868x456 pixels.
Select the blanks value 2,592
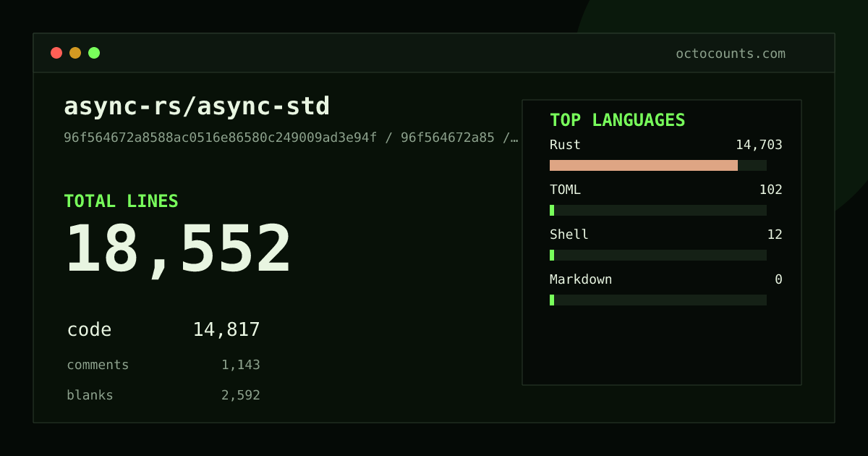tap(241, 395)
